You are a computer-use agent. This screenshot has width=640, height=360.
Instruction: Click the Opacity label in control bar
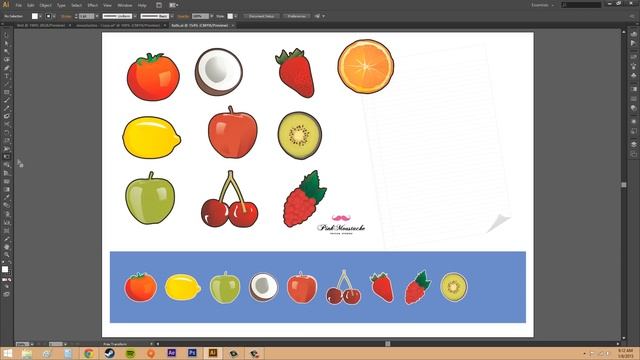(x=183, y=16)
